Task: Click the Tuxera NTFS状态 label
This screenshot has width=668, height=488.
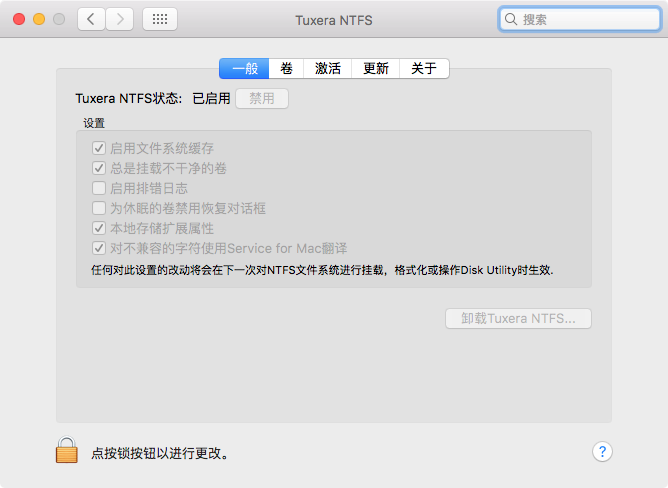Action: click(x=129, y=98)
